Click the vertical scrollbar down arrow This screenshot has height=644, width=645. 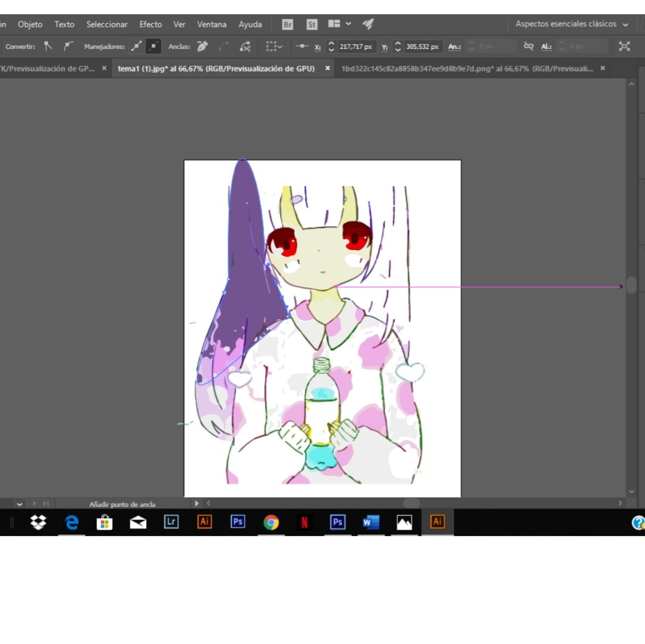631,492
